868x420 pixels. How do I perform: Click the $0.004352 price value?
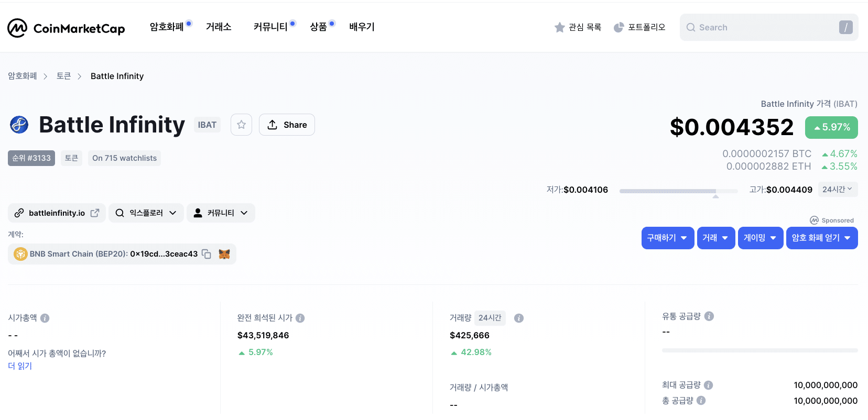pos(732,127)
